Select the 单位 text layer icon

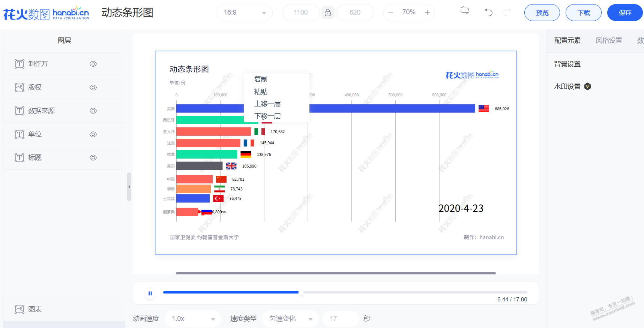(x=20, y=134)
